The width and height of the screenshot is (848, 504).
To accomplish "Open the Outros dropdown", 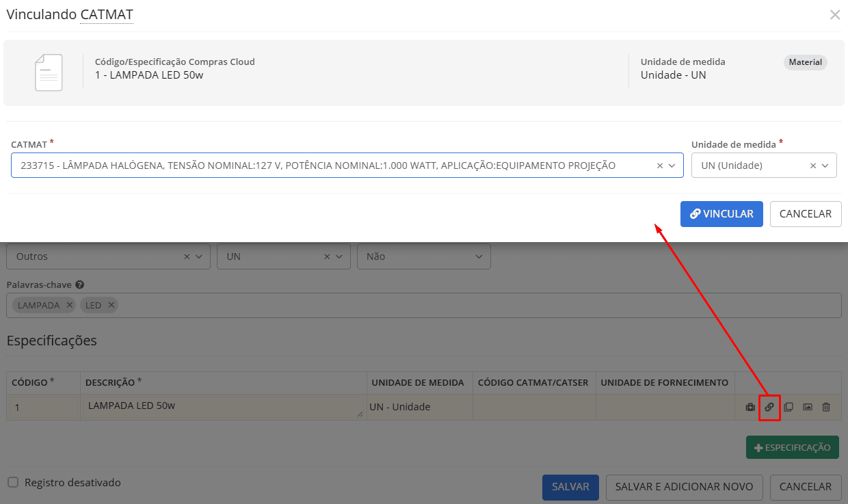I will click(199, 256).
